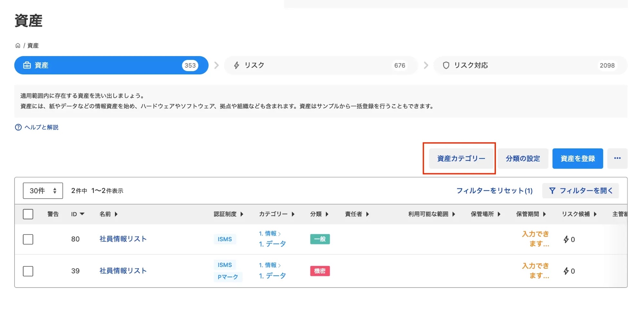This screenshot has height=312, width=644.
Task: Open the 30件 page size dropdown
Action: (x=43, y=191)
